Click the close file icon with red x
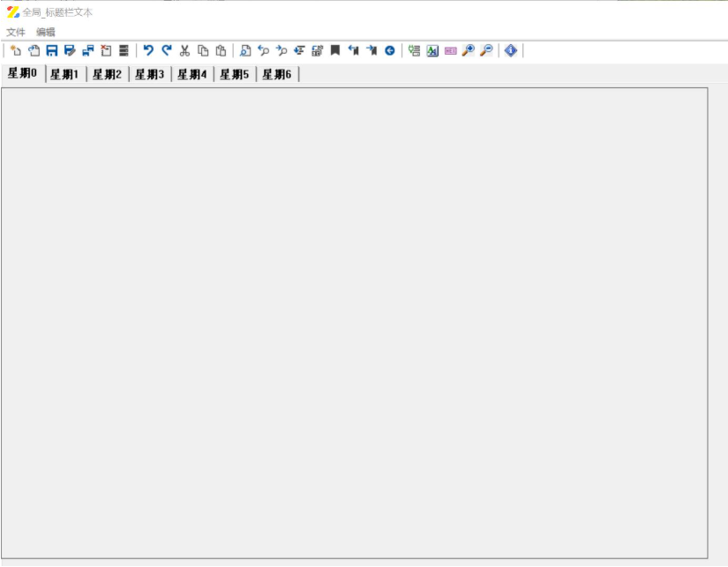 (106, 50)
